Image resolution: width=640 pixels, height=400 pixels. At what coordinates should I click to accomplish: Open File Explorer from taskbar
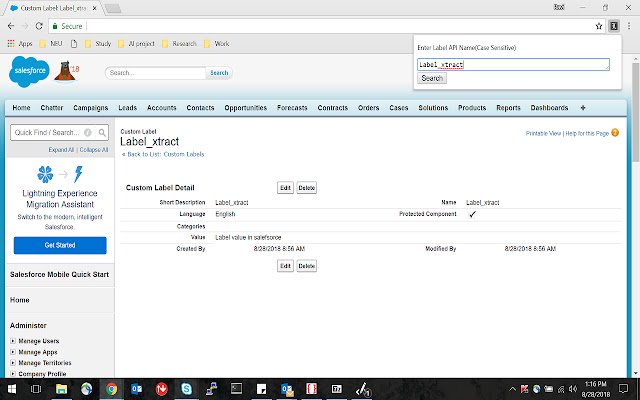tap(61, 389)
